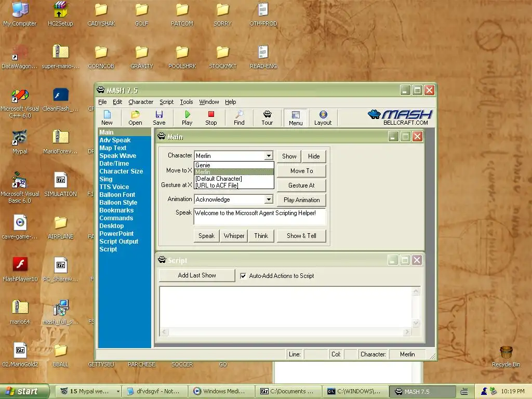
Task: Select PowerPoint in the sidebar
Action: click(x=116, y=234)
